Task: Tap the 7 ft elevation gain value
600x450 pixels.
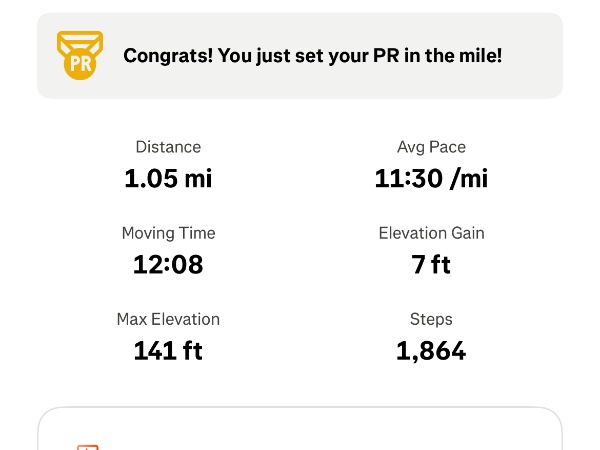Action: (431, 265)
